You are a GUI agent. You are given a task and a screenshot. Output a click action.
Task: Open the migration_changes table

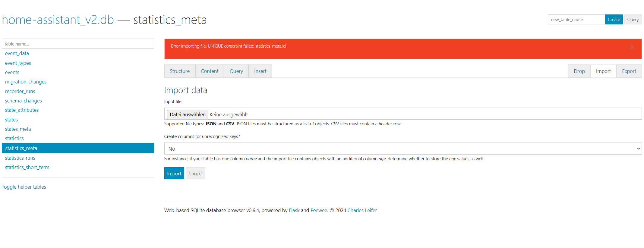[x=26, y=82]
